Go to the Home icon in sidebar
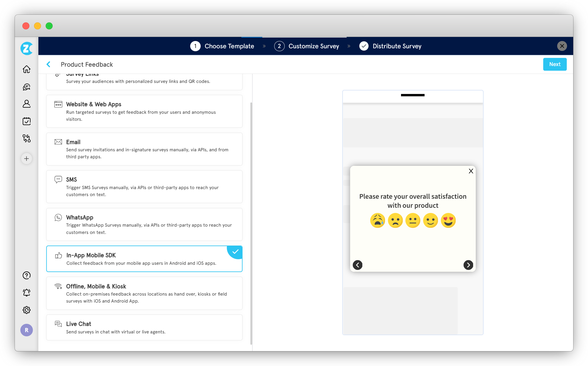 26,69
